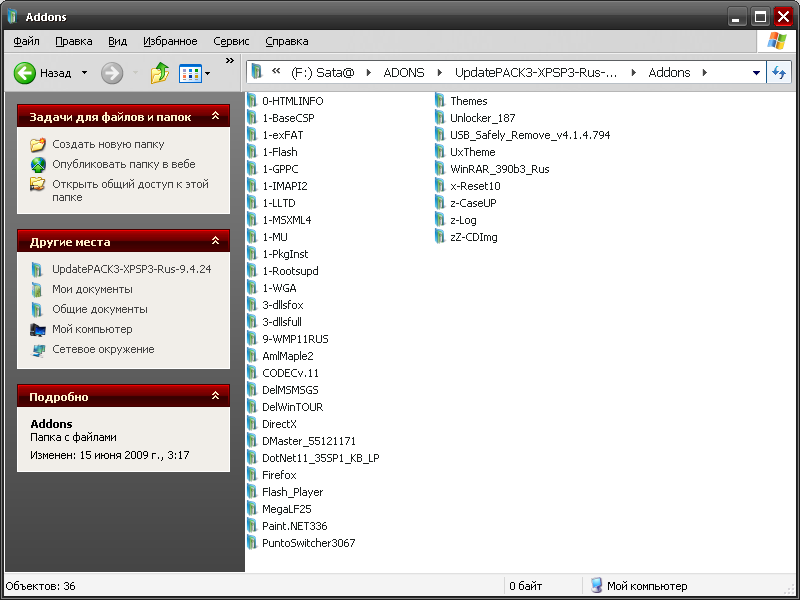The image size is (800, 600).
Task: Click ADONS segment in address breadcrumb
Action: tap(404, 73)
